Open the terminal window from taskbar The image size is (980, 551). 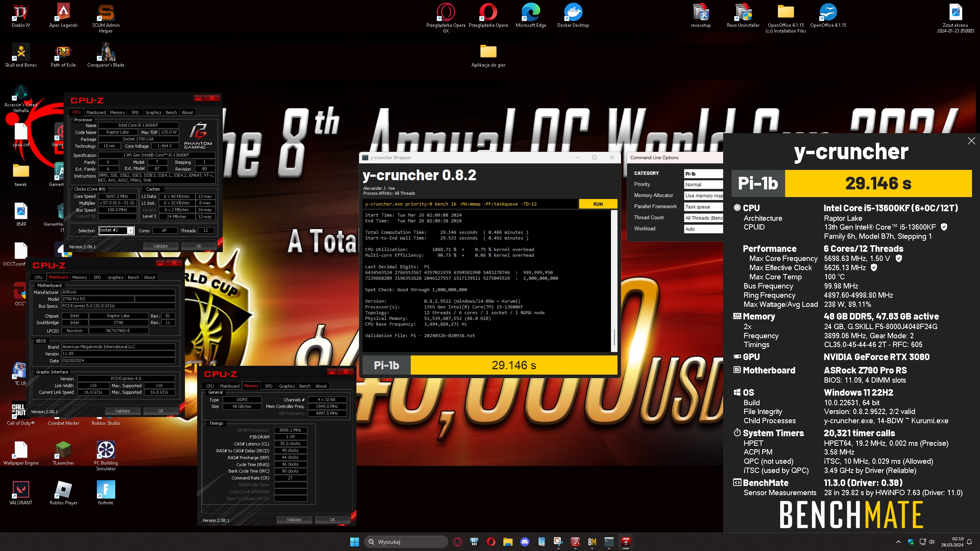click(609, 542)
